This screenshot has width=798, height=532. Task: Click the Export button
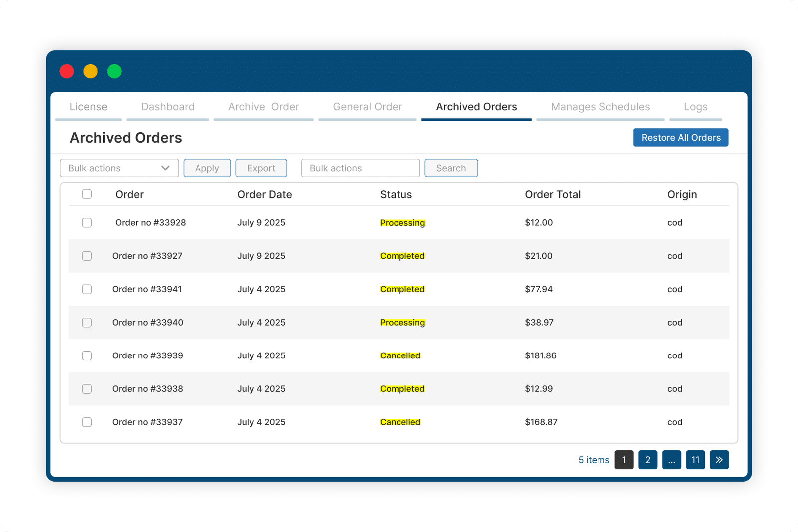click(x=261, y=168)
